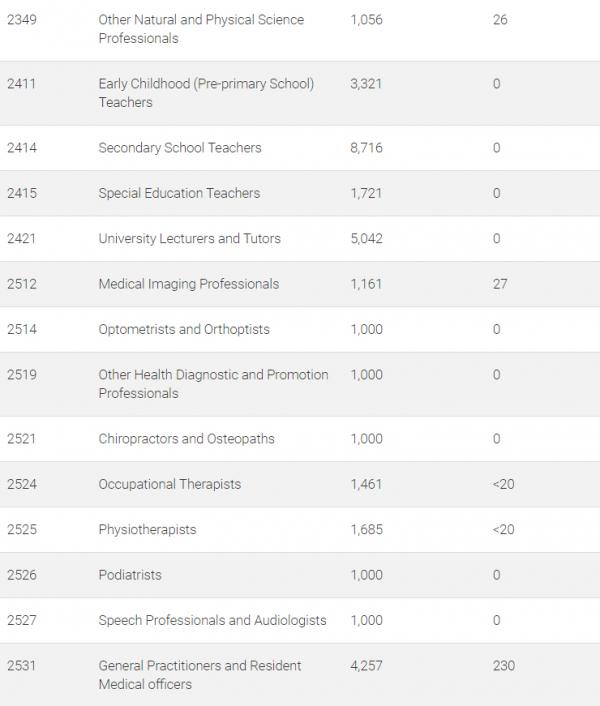
Task: Select occupation code 2531
Action: [22, 666]
